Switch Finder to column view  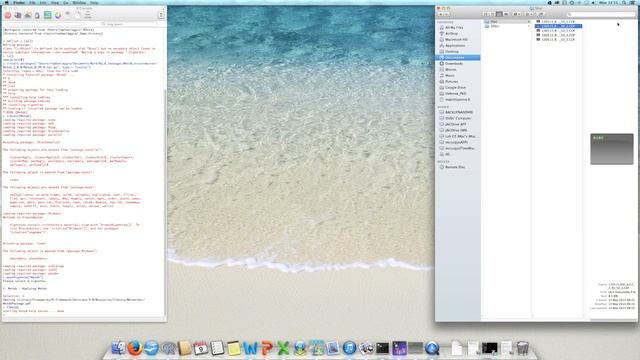click(499, 14)
